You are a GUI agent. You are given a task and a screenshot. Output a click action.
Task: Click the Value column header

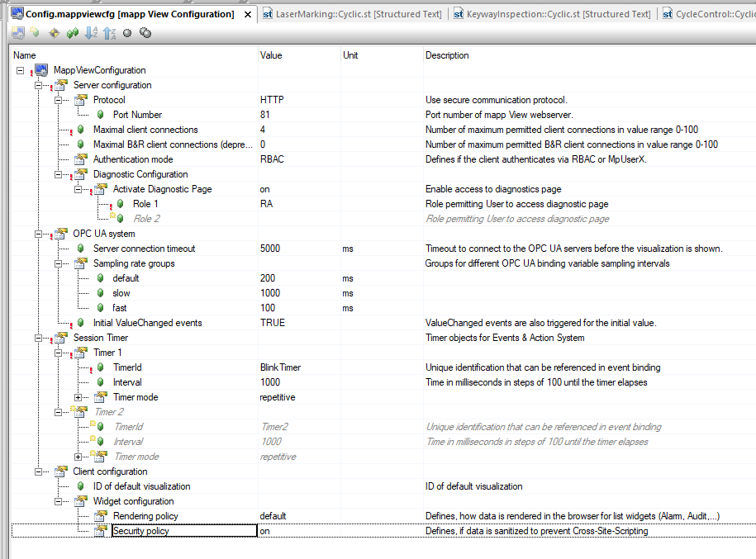(x=299, y=55)
